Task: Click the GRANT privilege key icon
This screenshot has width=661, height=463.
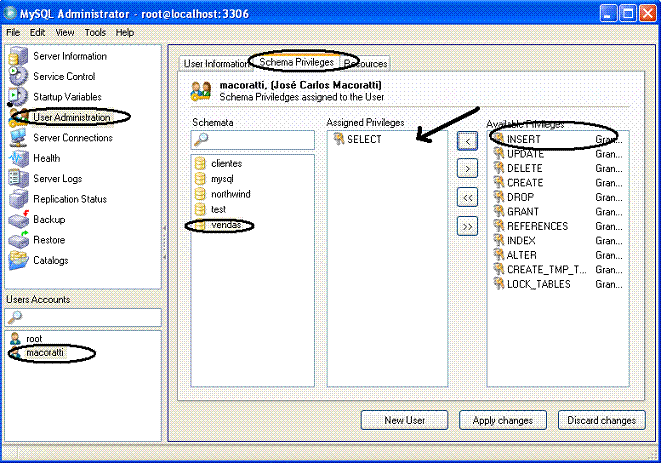Action: pos(499,211)
